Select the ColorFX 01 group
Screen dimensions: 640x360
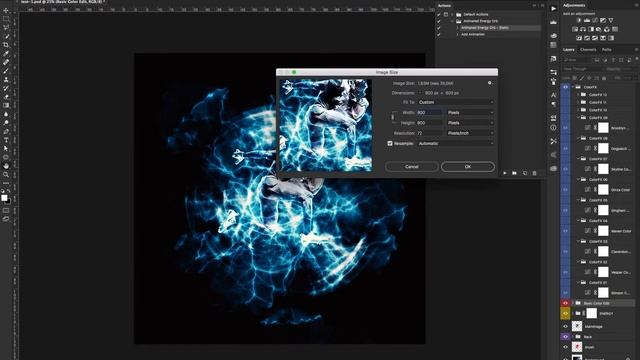tap(598, 282)
